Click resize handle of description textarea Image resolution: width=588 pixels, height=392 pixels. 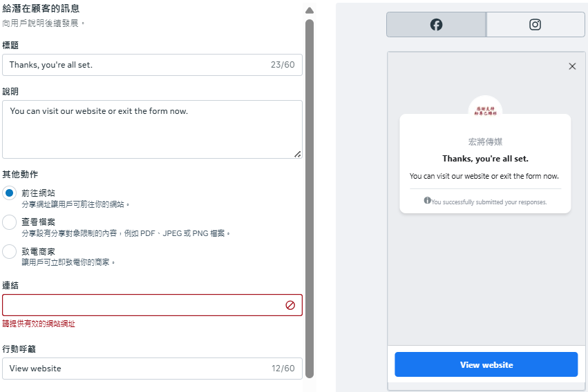[x=297, y=154]
